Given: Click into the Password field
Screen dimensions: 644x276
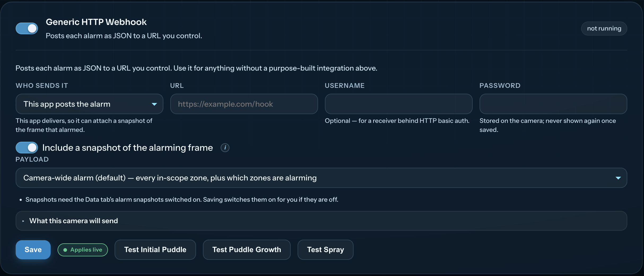Looking at the screenshot, I should pyautogui.click(x=553, y=104).
